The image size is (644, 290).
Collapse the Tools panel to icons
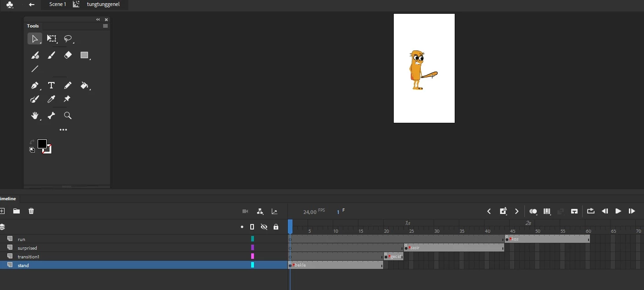tap(98, 20)
